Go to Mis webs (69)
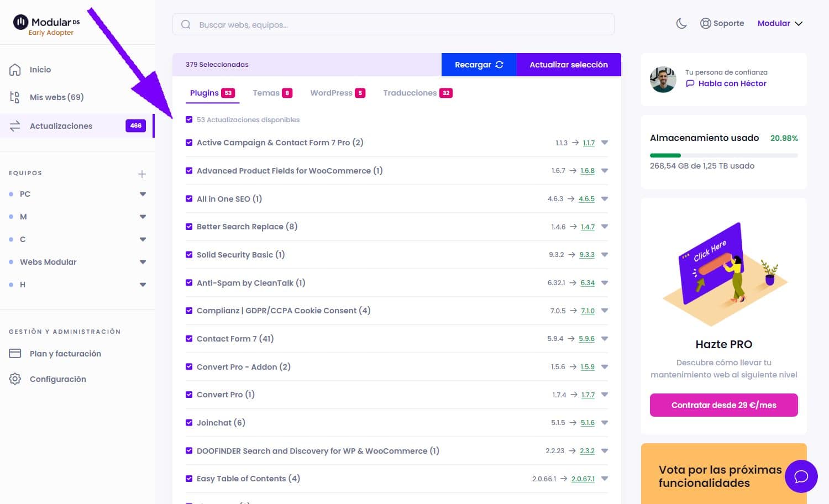The height and width of the screenshot is (504, 829). click(57, 97)
